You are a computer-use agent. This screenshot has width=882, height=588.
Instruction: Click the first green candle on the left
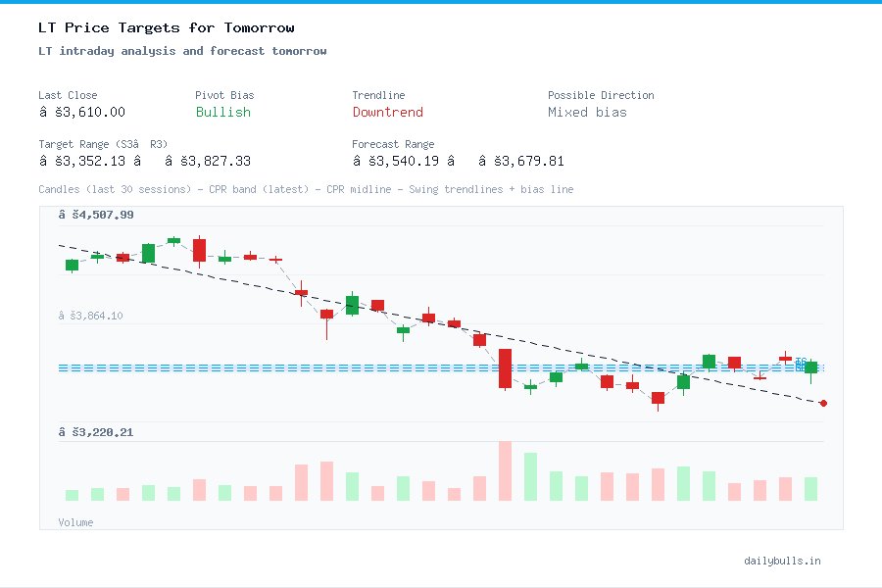coord(71,265)
